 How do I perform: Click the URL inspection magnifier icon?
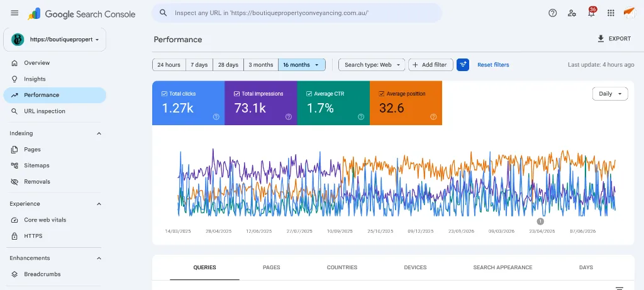click(x=14, y=111)
